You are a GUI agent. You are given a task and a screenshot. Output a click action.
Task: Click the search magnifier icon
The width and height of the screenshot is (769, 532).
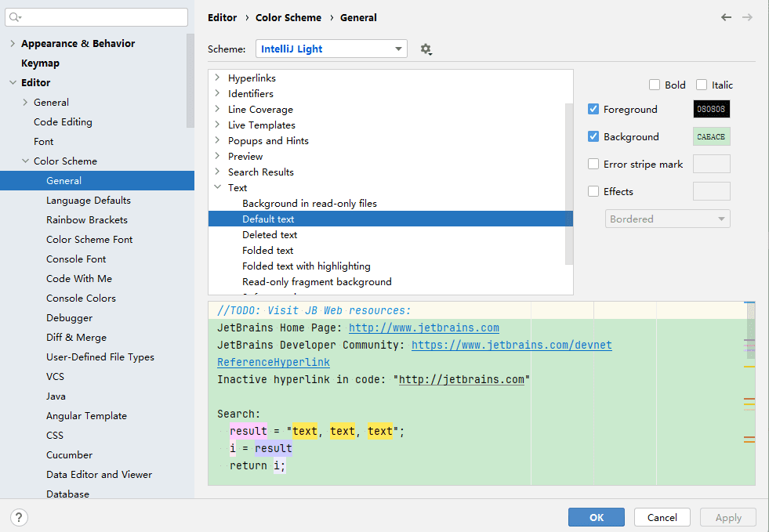[x=16, y=17]
